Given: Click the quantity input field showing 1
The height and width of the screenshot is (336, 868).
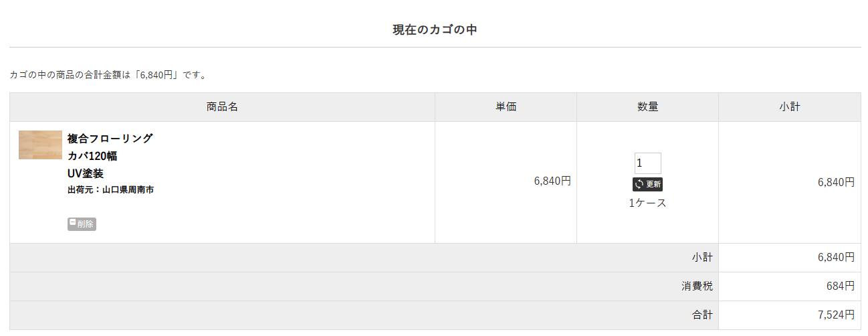Looking at the screenshot, I should (647, 163).
